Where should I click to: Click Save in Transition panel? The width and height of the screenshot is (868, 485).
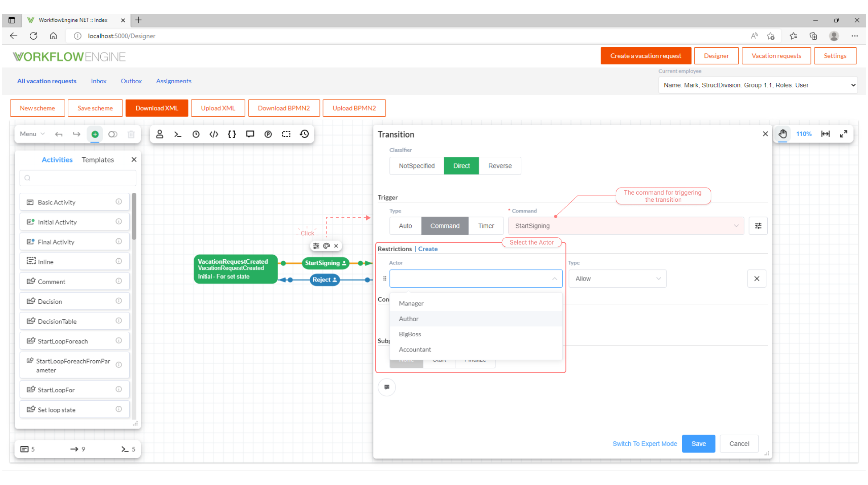(698, 444)
